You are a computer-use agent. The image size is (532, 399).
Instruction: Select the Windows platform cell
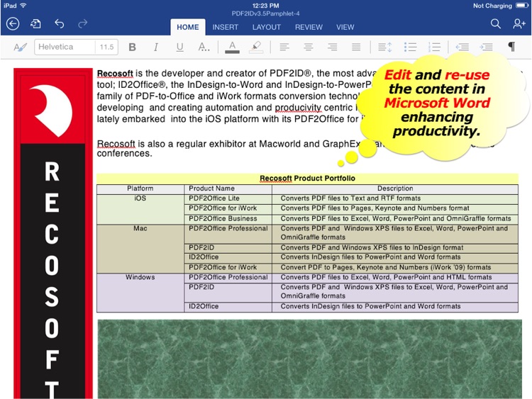click(x=140, y=293)
